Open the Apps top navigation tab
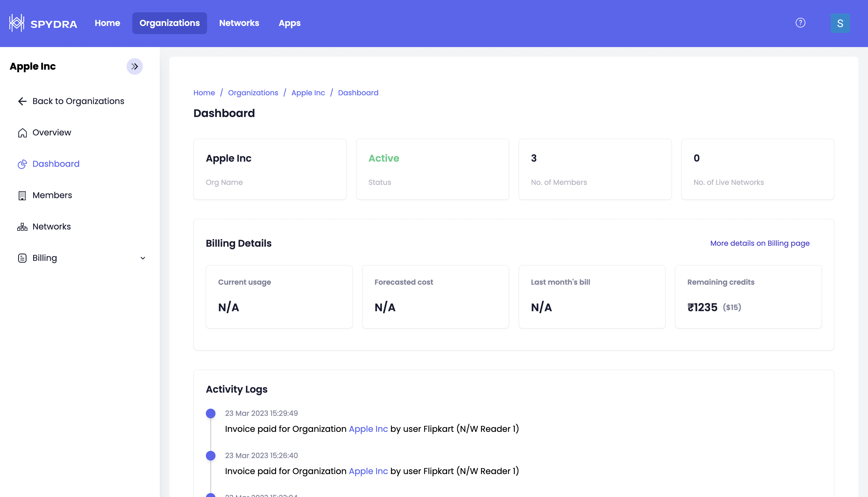Image resolution: width=868 pixels, height=497 pixels. click(x=289, y=23)
